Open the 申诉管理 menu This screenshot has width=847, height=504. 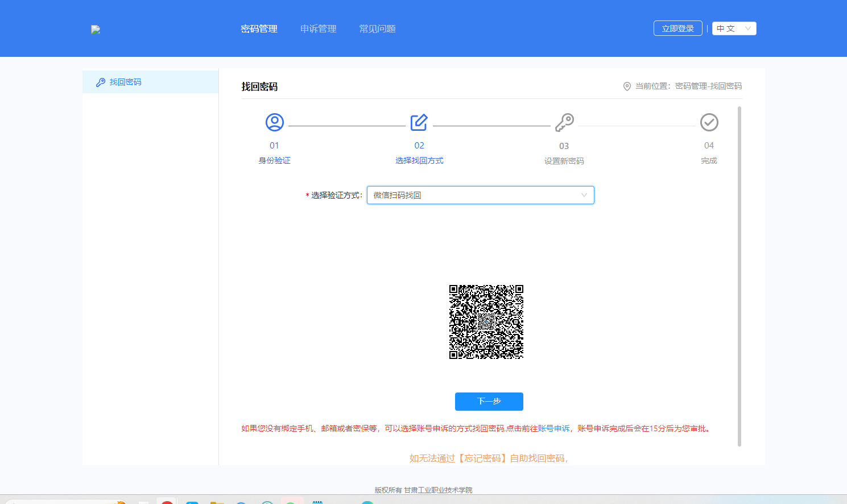(x=318, y=29)
